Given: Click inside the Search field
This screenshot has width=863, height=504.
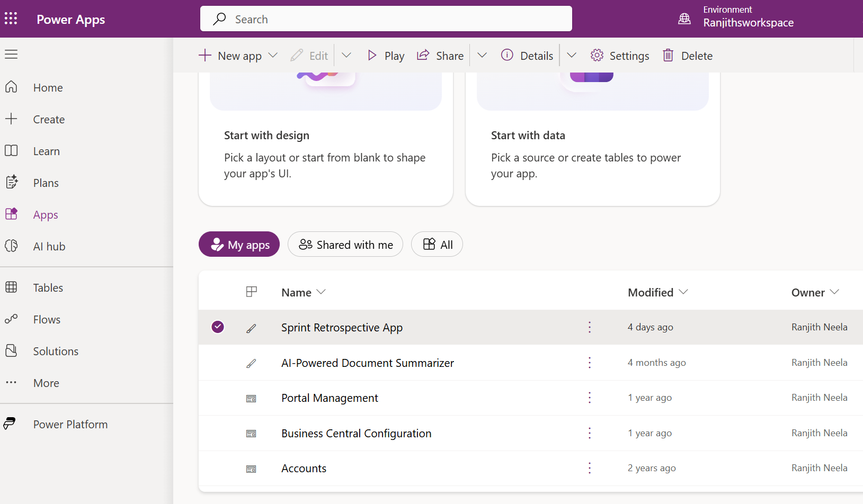Looking at the screenshot, I should coord(386,19).
